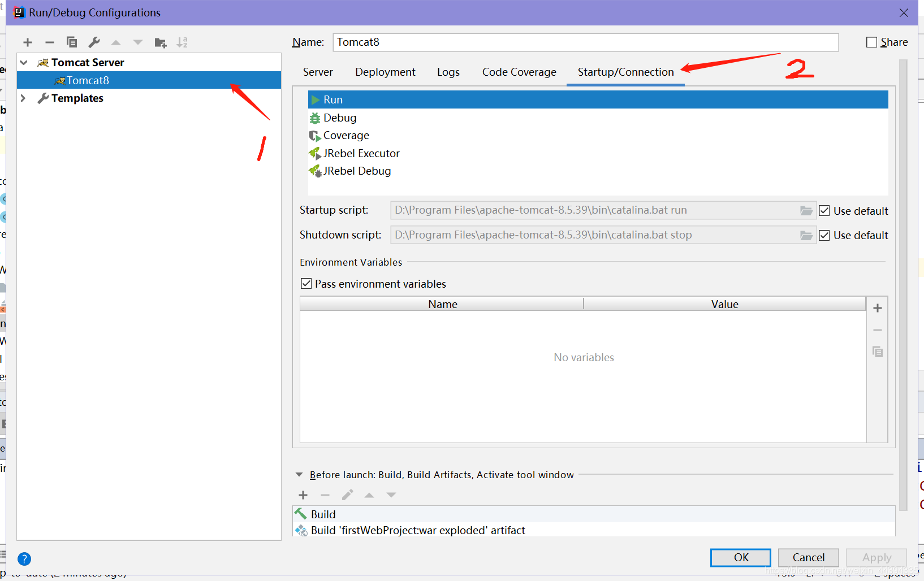Image resolution: width=924 pixels, height=581 pixels.
Task: Select the Startup/Connection tab
Action: click(625, 72)
